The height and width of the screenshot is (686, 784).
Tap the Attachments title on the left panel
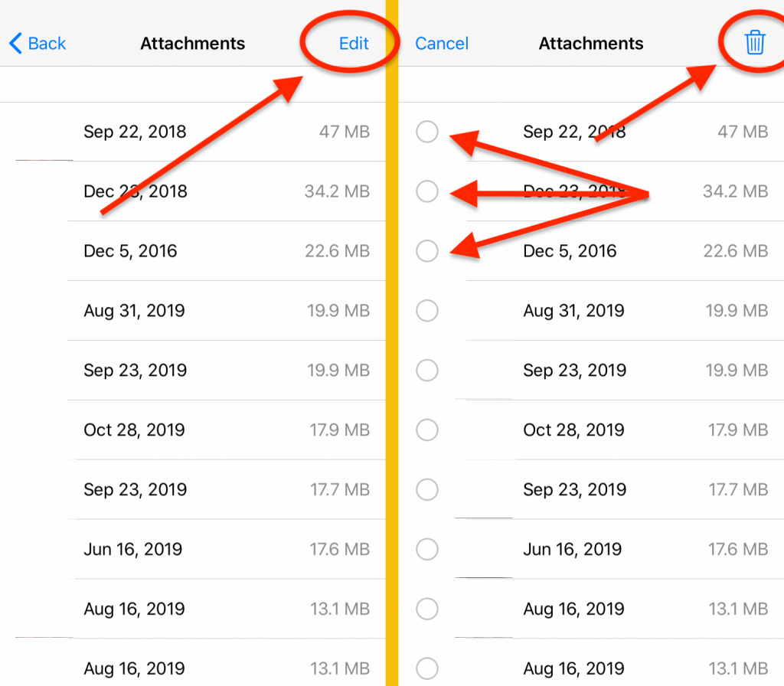(192, 44)
